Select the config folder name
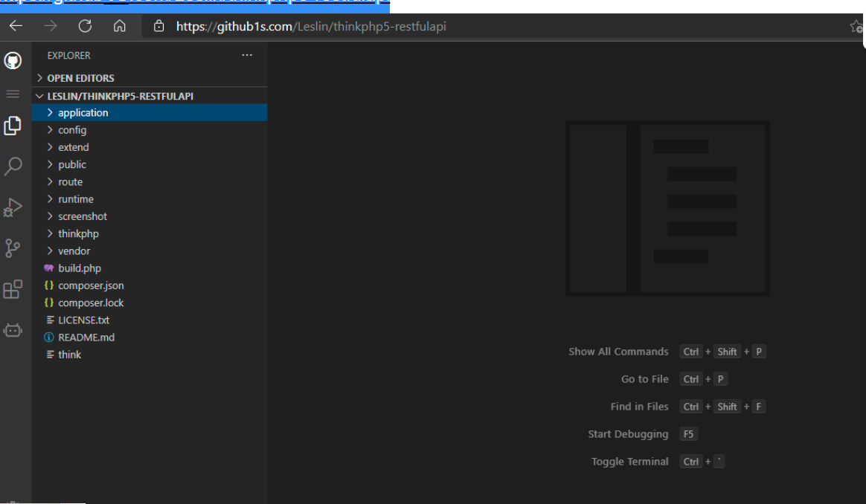 (72, 130)
